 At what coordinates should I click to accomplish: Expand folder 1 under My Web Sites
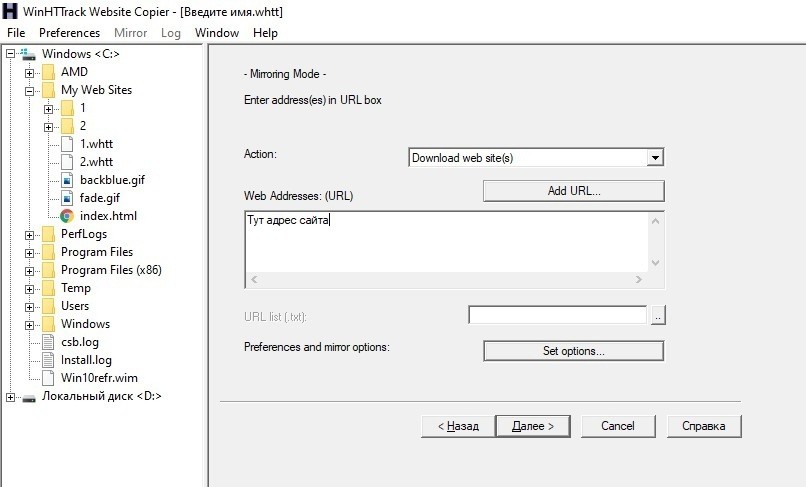[48, 109]
